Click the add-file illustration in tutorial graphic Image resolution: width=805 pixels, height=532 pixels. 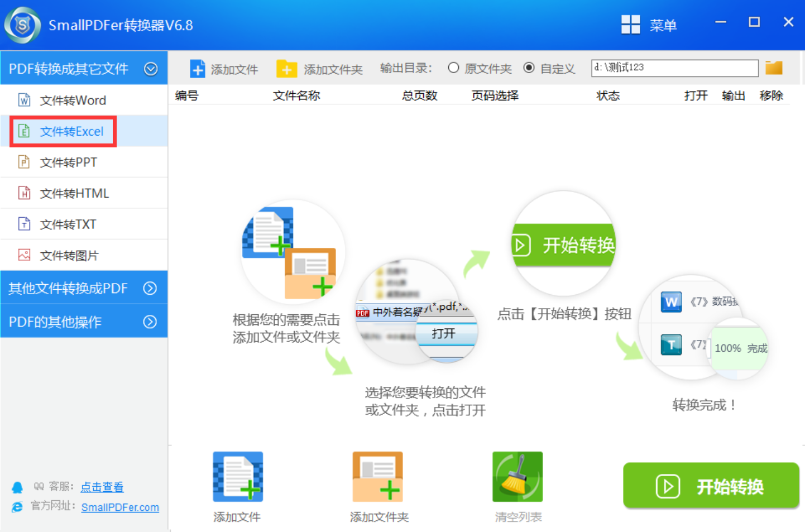point(293,252)
